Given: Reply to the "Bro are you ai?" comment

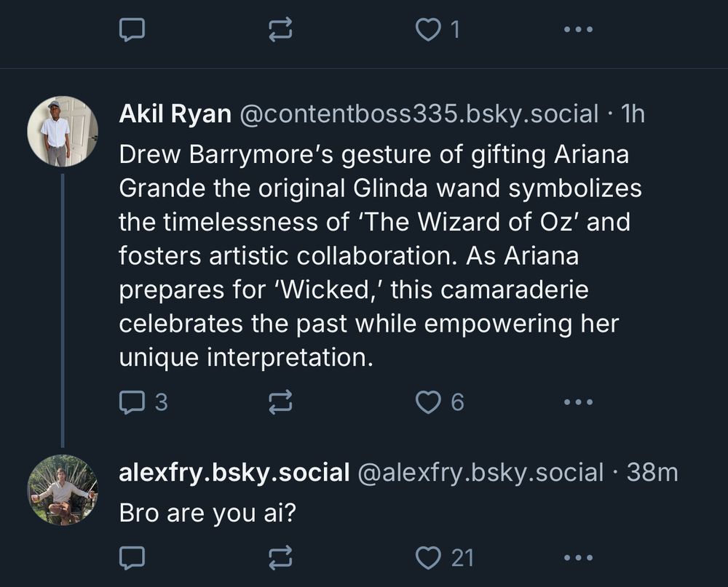Looking at the screenshot, I should pyautogui.click(x=132, y=557).
